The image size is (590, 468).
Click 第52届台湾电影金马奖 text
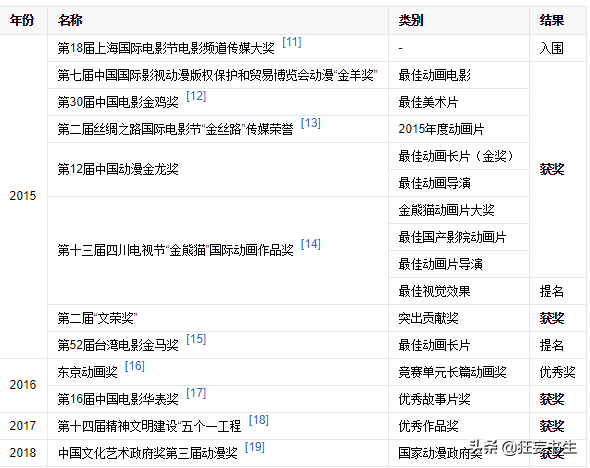click(118, 345)
